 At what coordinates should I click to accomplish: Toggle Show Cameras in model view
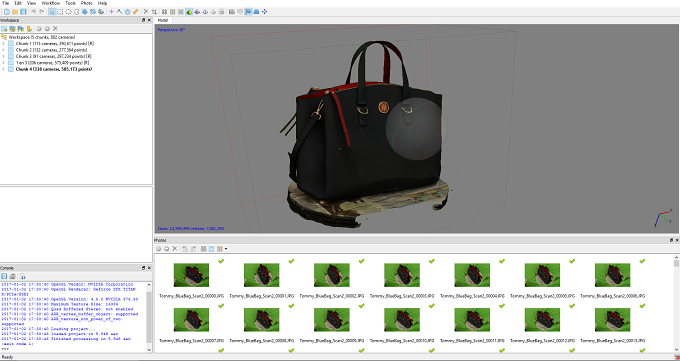pyautogui.click(x=232, y=12)
